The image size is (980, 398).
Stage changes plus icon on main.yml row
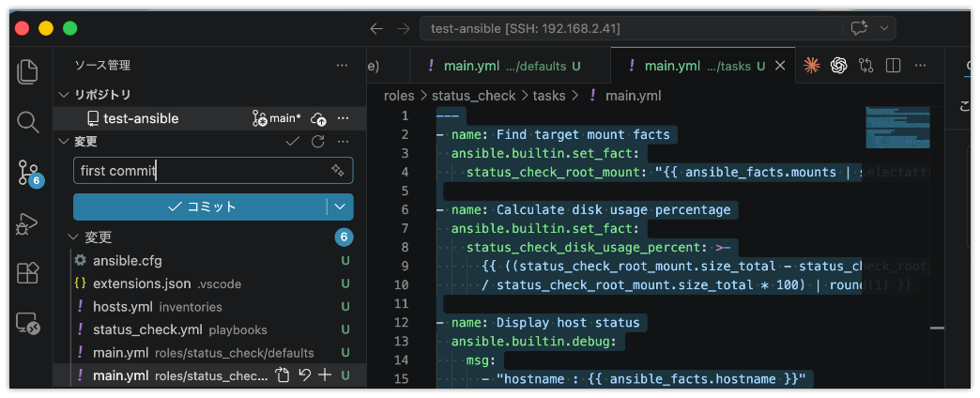(x=325, y=375)
